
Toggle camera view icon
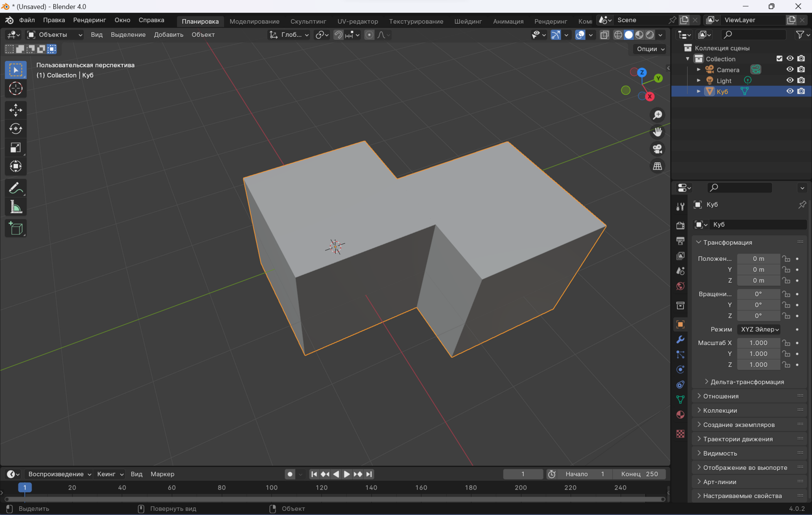pos(657,149)
